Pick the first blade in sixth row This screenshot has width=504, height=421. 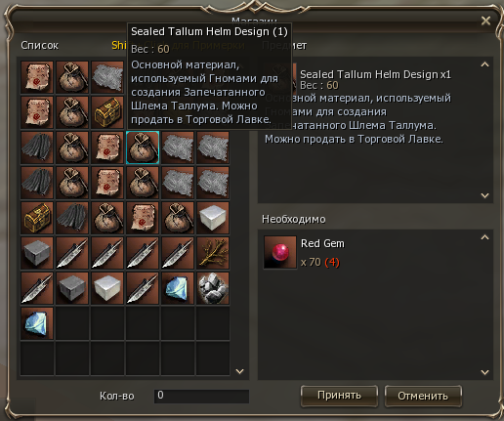tap(72, 253)
